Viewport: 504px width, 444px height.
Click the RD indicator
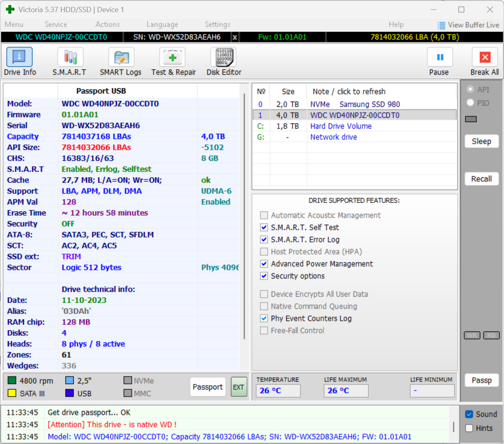click(491, 335)
